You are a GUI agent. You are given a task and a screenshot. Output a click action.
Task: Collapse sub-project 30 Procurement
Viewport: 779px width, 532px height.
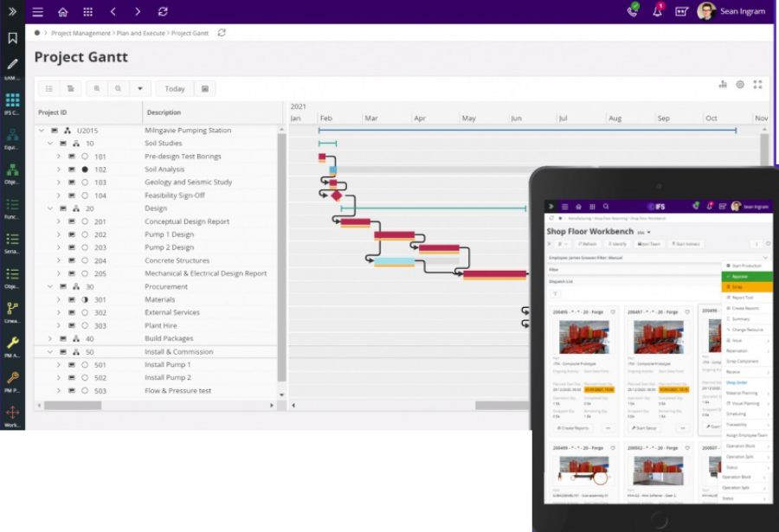click(50, 286)
